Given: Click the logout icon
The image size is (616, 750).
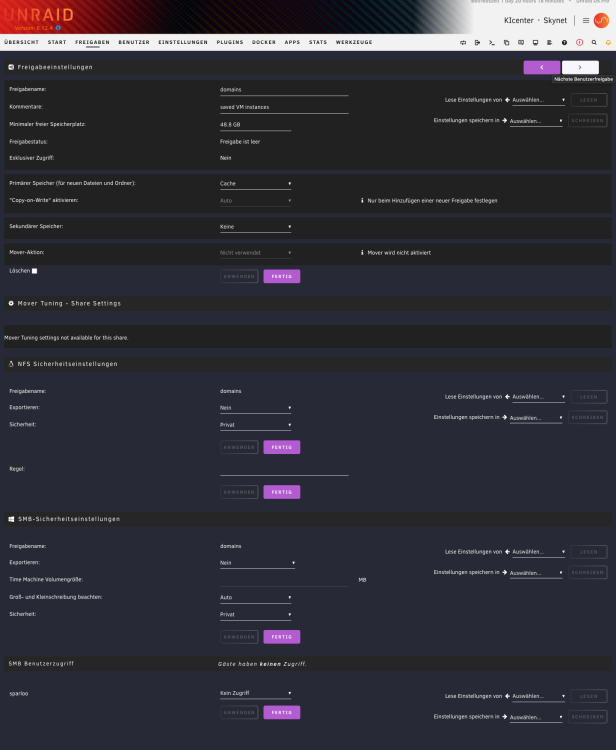Looking at the screenshot, I should tap(477, 43).
